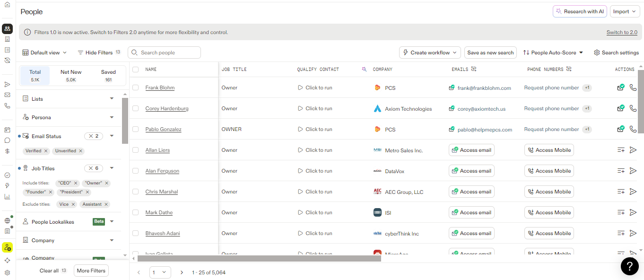
Task: Click the Research with AI button
Action: [579, 11]
